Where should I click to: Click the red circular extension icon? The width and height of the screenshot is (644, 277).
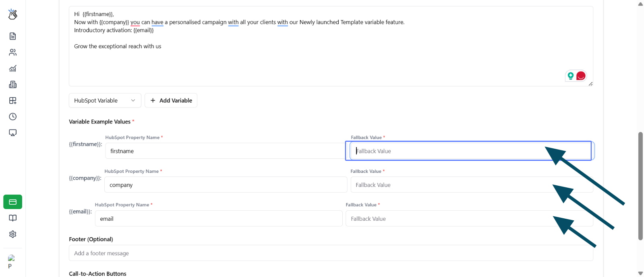click(581, 76)
